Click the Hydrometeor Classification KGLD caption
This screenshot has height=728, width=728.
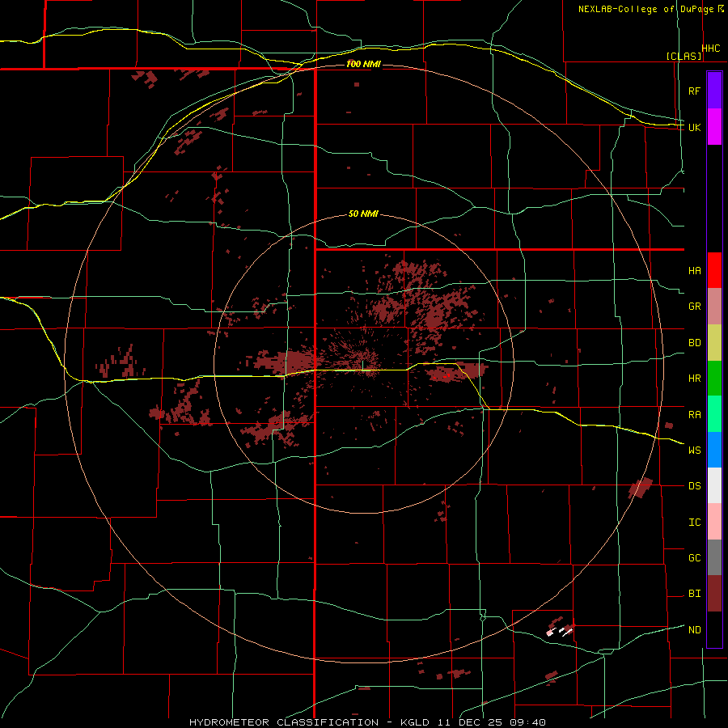[x=367, y=722]
